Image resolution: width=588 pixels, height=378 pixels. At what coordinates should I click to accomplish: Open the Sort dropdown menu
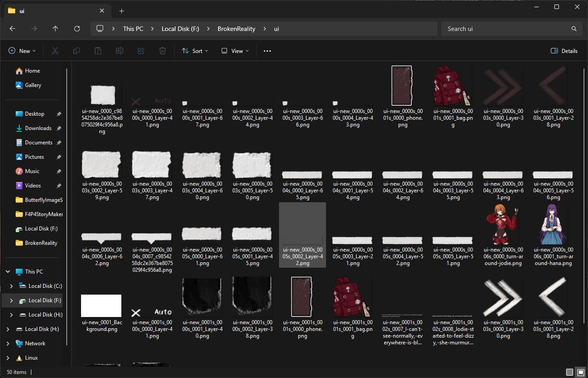click(x=195, y=51)
